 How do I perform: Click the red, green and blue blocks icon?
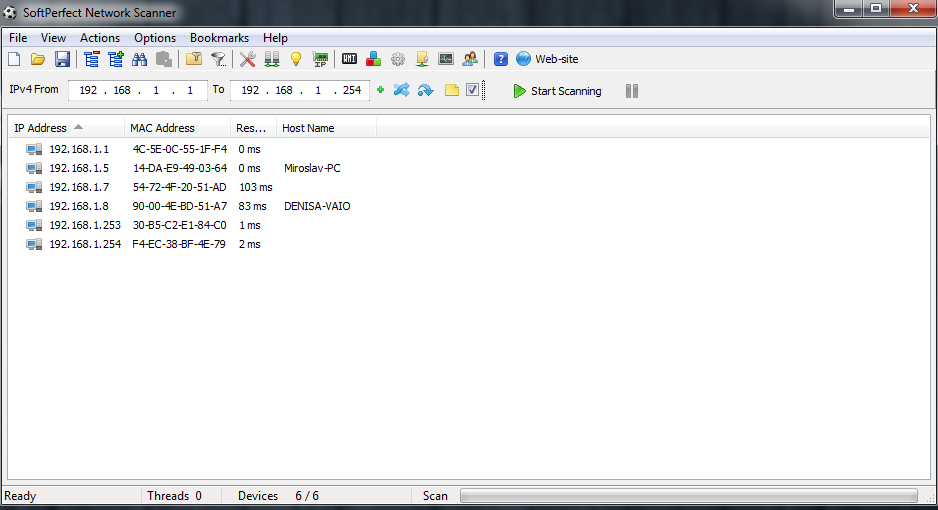(373, 59)
